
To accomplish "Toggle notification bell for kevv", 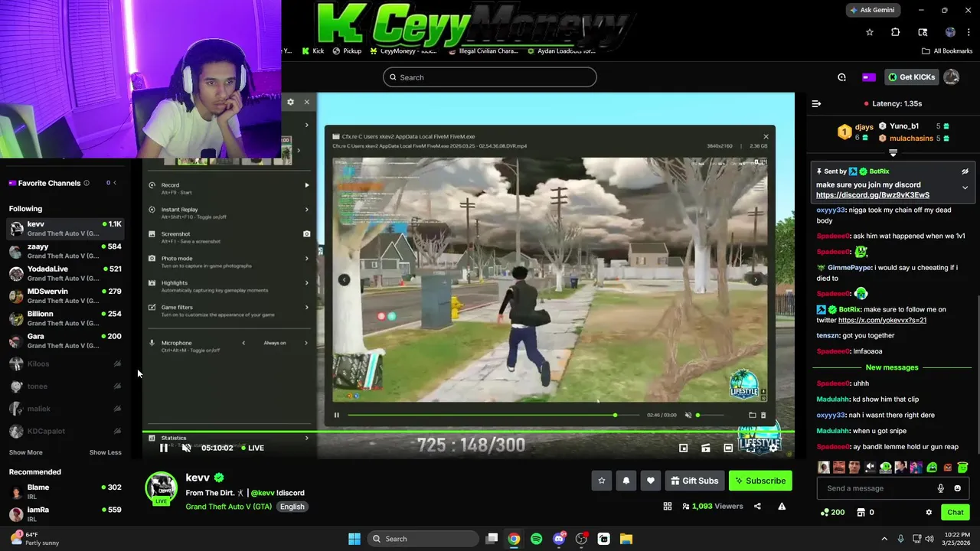I will (x=626, y=481).
